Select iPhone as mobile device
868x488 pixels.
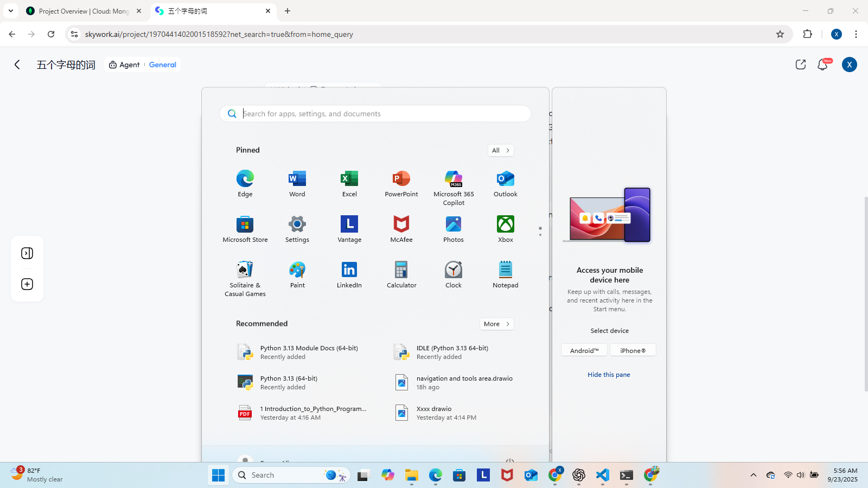click(633, 350)
